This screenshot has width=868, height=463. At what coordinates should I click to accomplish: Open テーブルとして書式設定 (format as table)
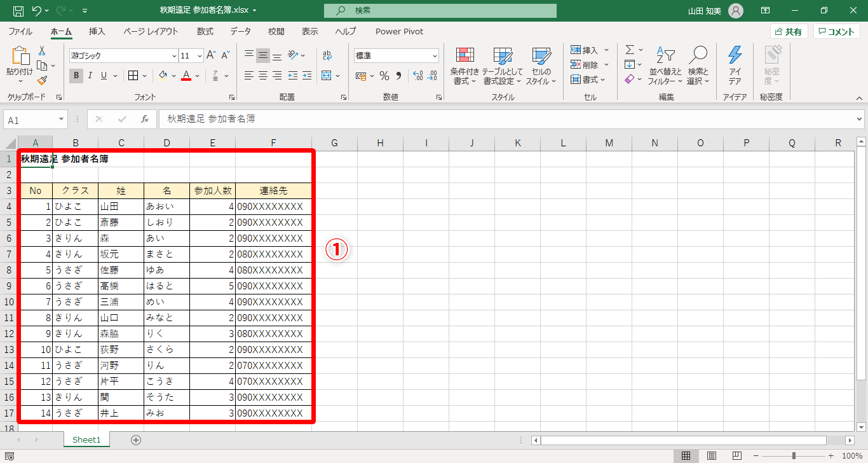point(502,66)
